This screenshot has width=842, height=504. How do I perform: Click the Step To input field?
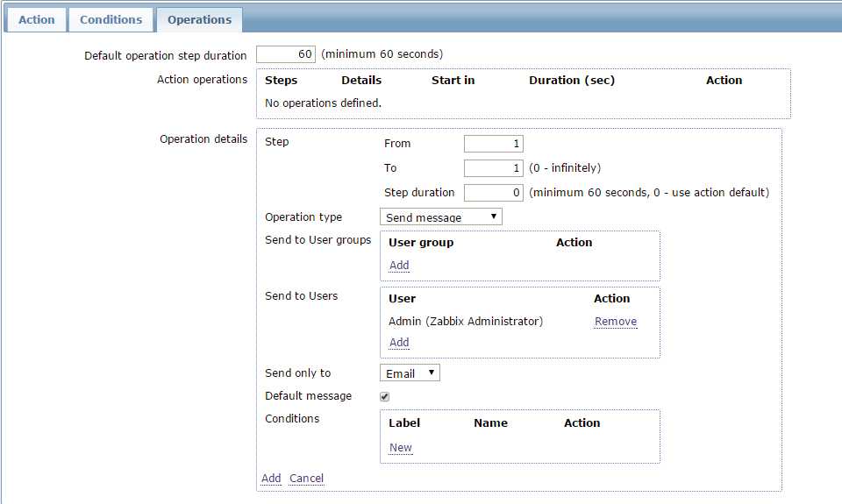(494, 168)
